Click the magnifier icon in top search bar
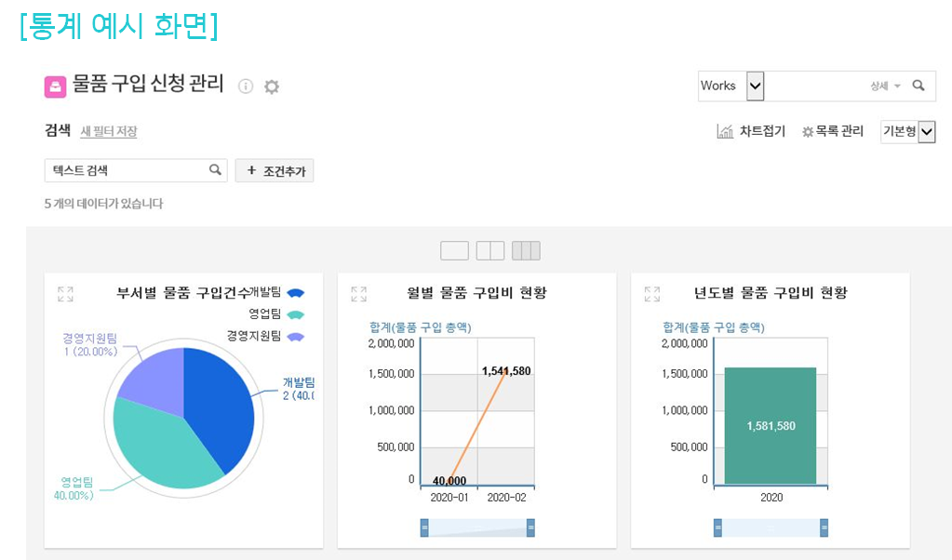Viewport: 952px width, 560px height. click(918, 86)
